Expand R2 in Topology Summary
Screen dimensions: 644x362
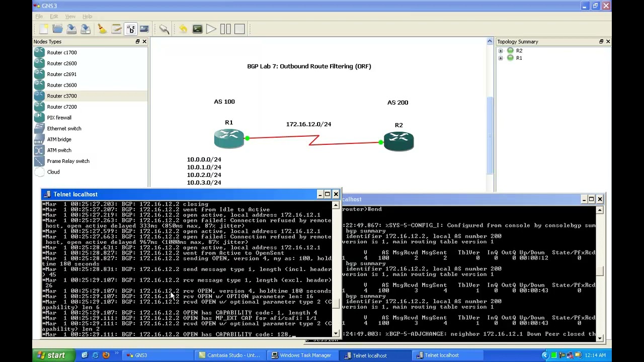(x=501, y=51)
